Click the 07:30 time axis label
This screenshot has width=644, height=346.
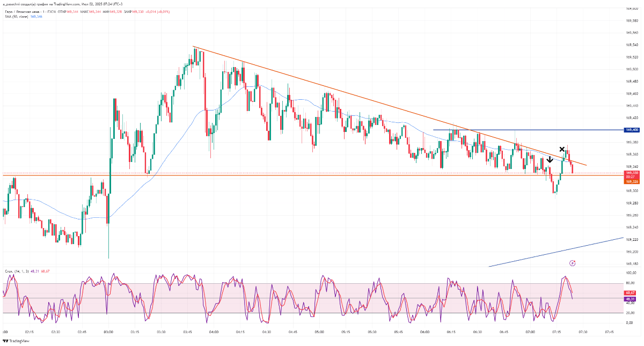[582, 332]
